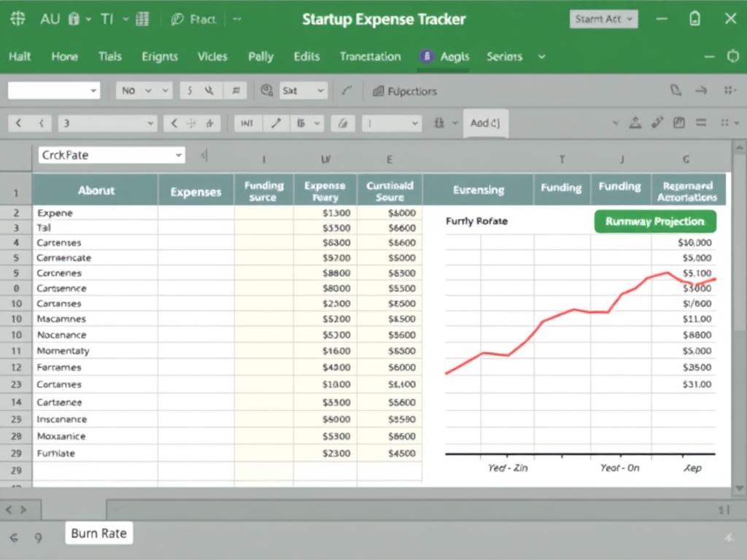Select the Functions icon in the formula toolbar
This screenshot has height=560, width=747.
click(x=379, y=90)
